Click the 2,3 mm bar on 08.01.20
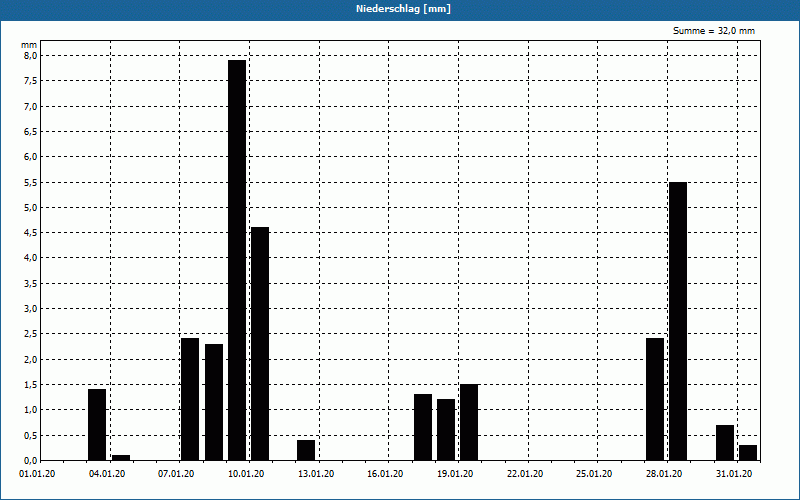 [x=214, y=402]
